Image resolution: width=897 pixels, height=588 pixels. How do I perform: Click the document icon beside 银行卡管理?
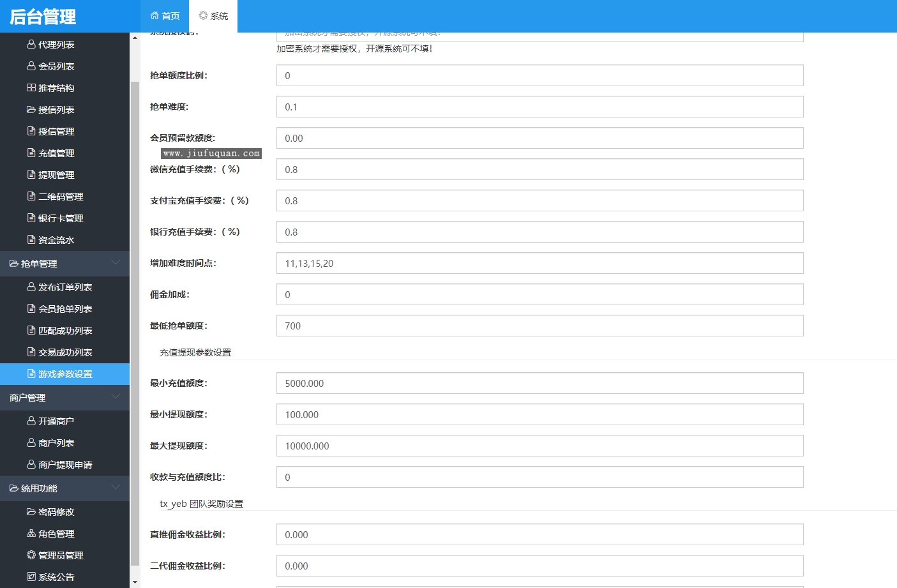[x=31, y=218]
